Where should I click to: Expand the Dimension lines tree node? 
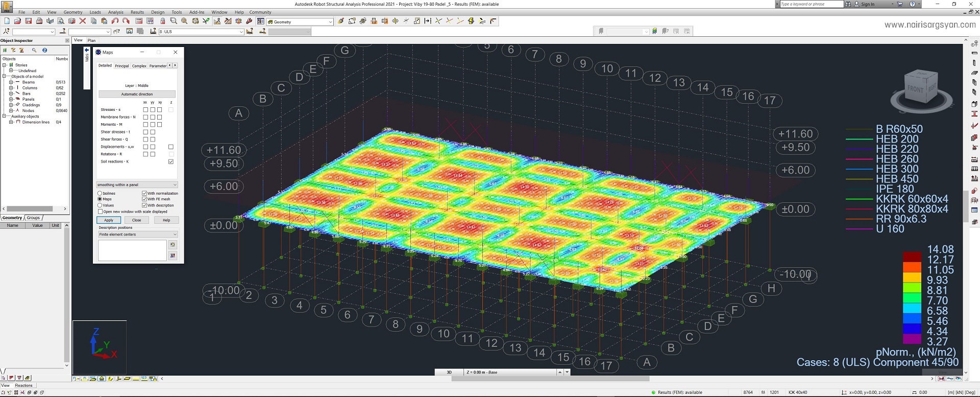[11, 122]
